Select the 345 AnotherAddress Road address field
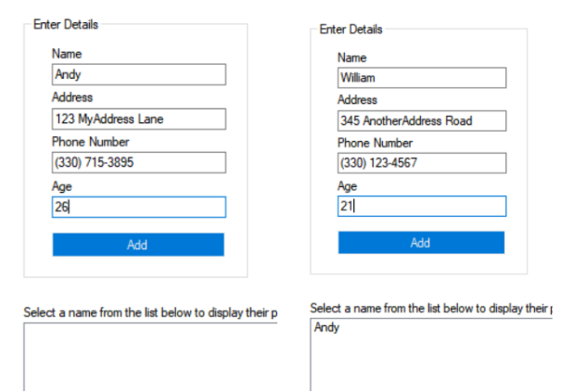This screenshot has width=575, height=392. click(422, 120)
